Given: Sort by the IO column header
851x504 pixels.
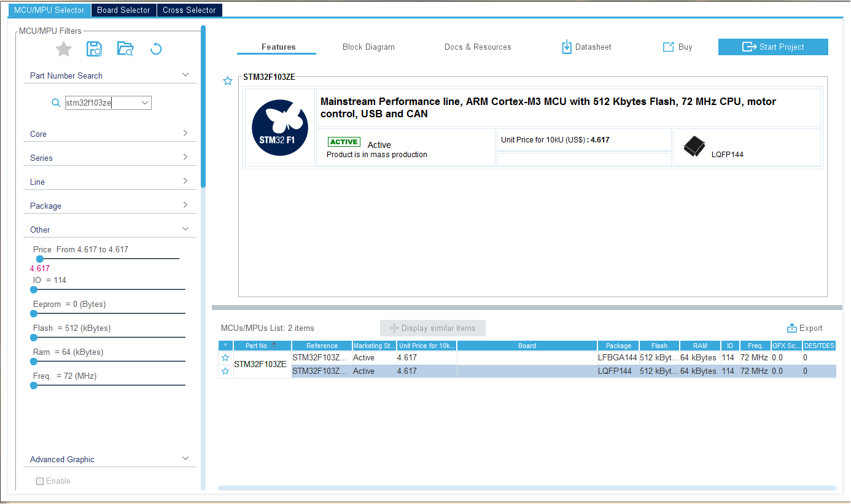Looking at the screenshot, I should pyautogui.click(x=729, y=346).
